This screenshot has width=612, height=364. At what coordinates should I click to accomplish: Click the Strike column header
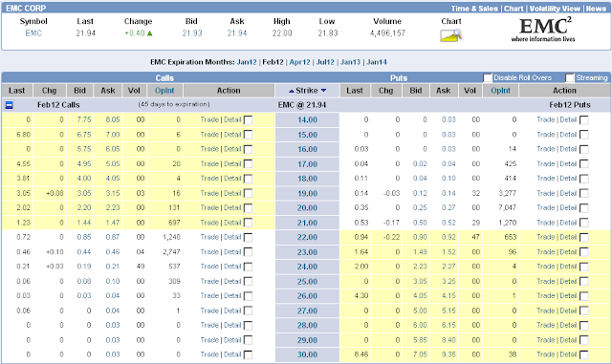[307, 91]
